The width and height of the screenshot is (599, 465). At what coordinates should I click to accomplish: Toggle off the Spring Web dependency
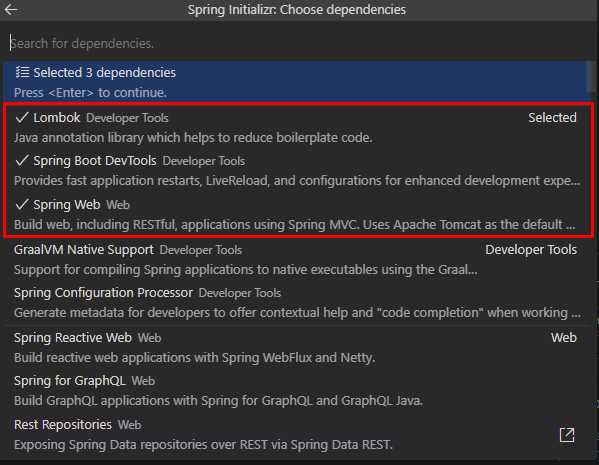click(296, 214)
